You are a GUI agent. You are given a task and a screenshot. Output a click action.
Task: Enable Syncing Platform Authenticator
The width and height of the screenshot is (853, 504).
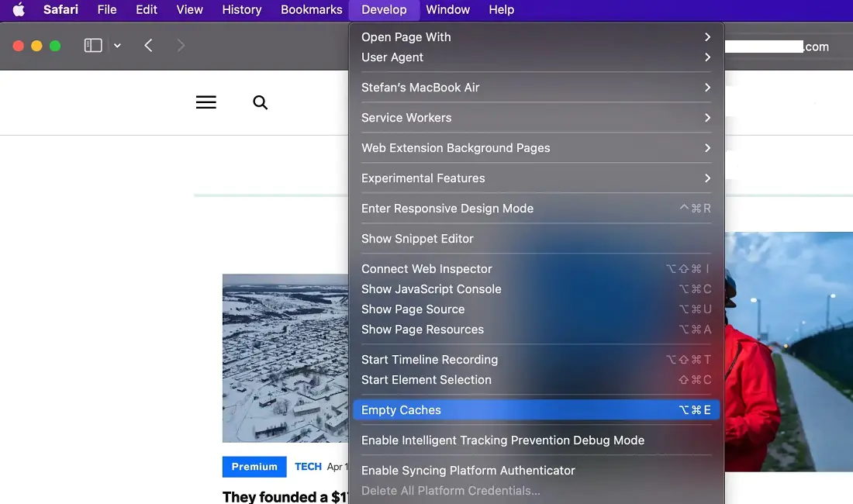[536, 471]
